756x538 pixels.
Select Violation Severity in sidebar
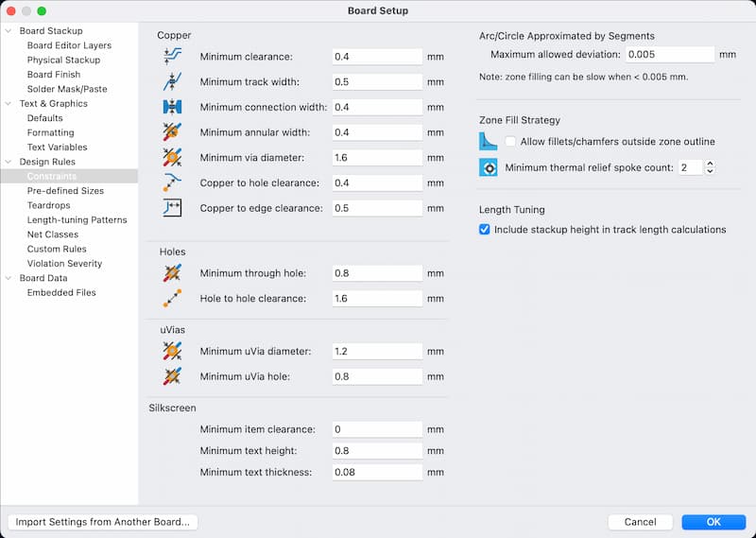(x=64, y=264)
